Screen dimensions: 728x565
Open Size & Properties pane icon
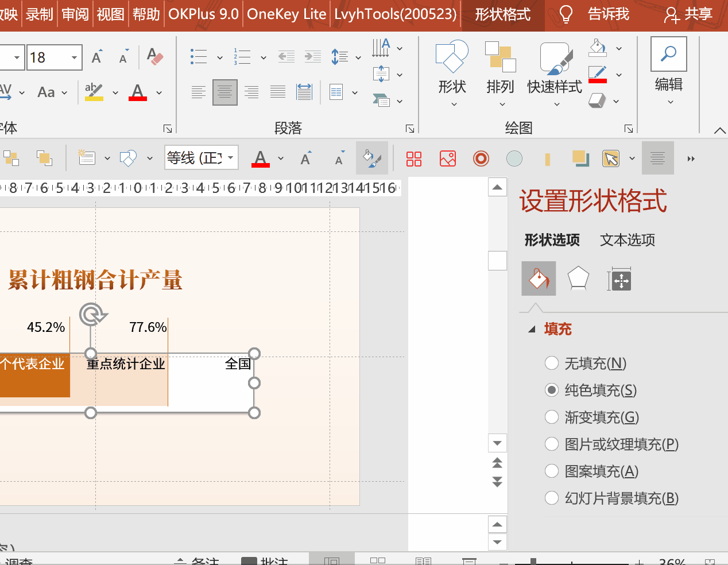[x=620, y=279]
